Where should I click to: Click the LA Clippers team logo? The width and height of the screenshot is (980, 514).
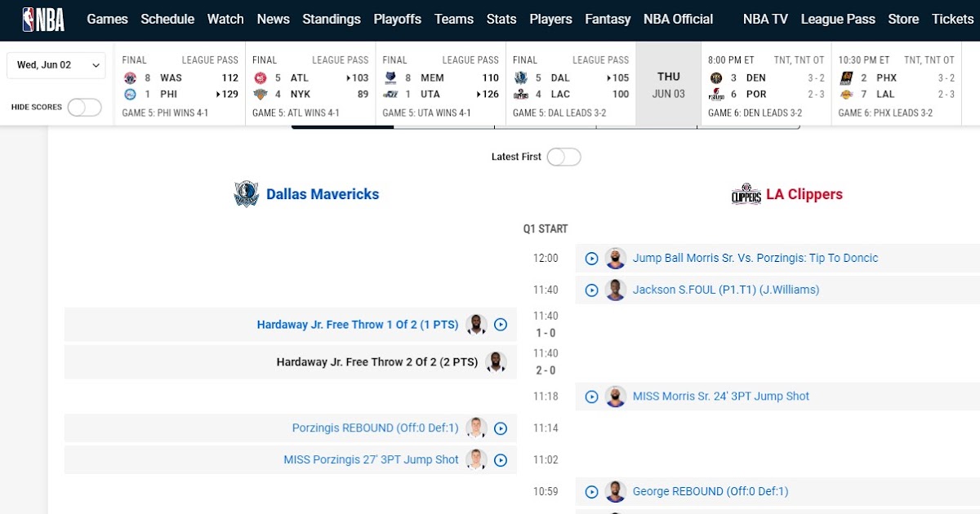click(745, 194)
